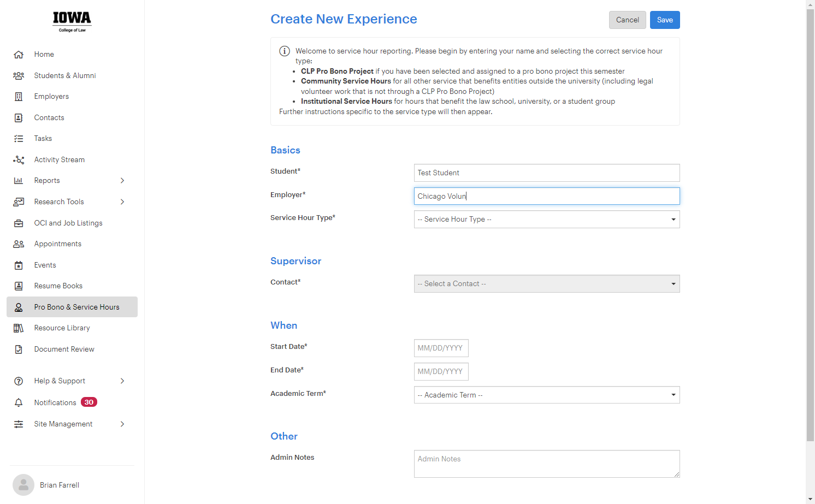Click the info icon in the welcome message
This screenshot has width=815, height=504.
[x=285, y=51]
